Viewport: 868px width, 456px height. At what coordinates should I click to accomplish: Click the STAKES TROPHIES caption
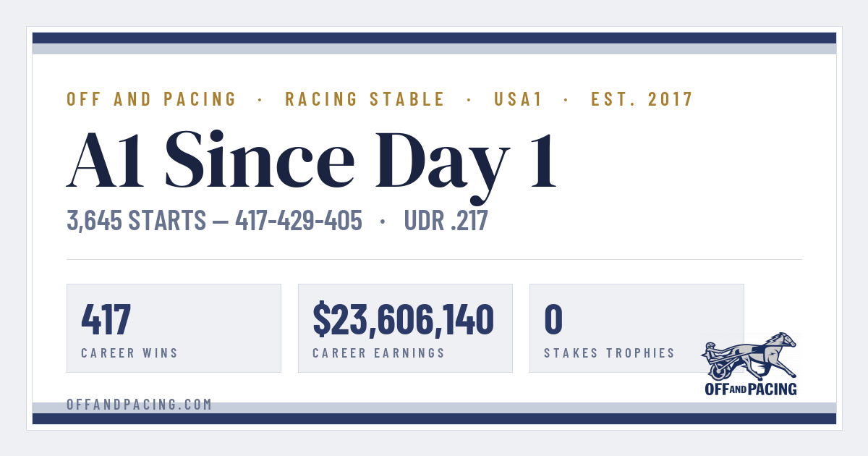coord(610,353)
